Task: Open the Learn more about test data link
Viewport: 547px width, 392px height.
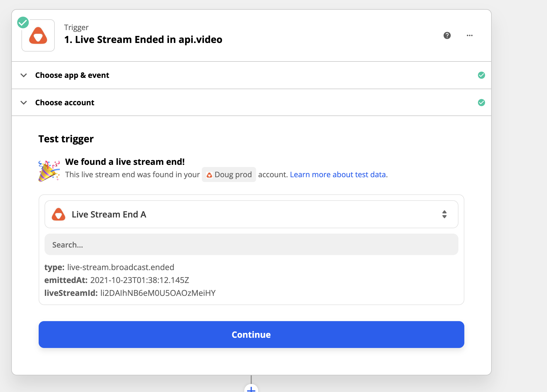Action: tap(338, 175)
